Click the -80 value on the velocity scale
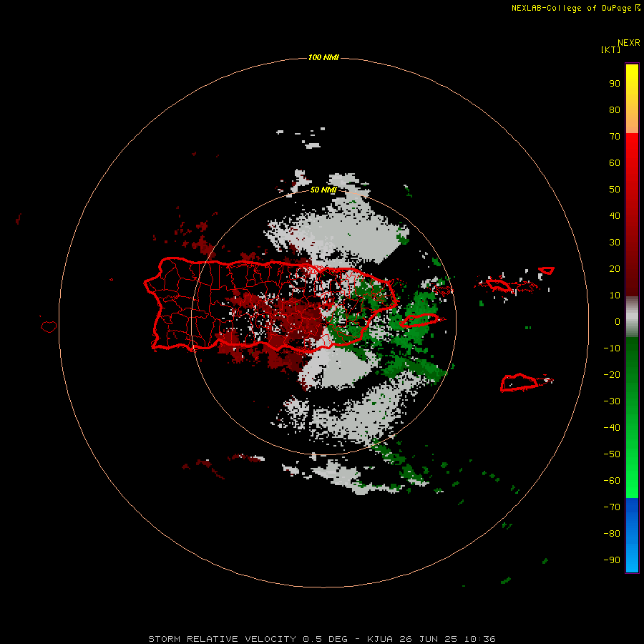This screenshot has height=644, width=644. tap(612, 534)
